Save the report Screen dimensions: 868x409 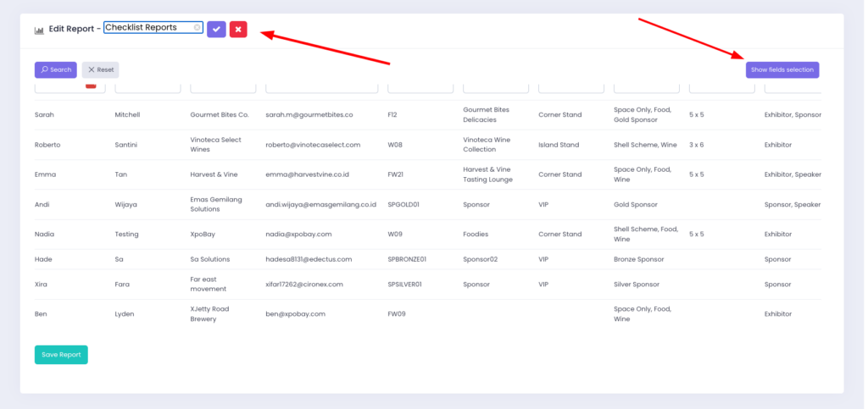61,355
